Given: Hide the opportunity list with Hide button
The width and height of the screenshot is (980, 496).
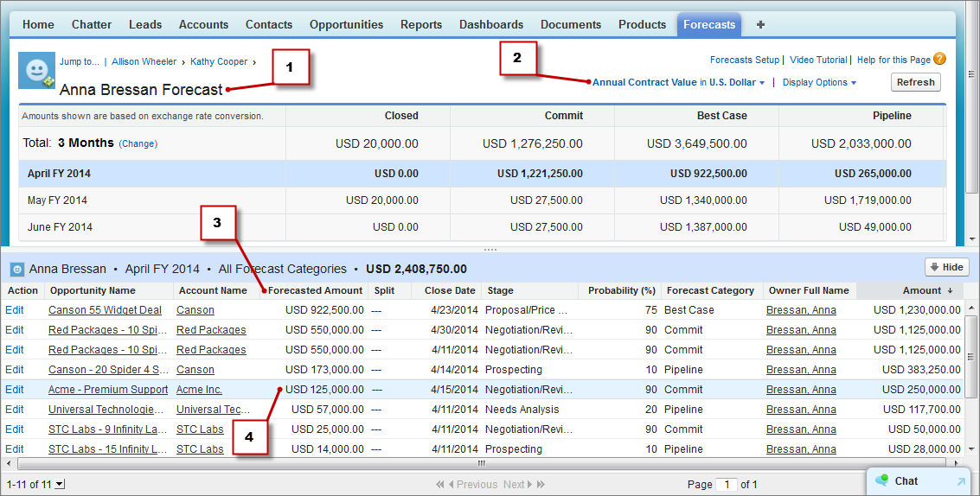Looking at the screenshot, I should [x=945, y=268].
